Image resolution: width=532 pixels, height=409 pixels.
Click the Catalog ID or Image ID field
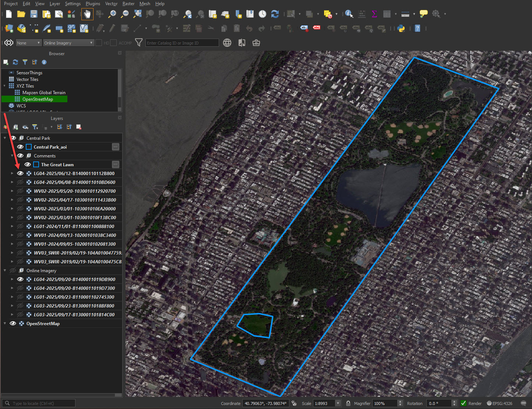point(182,43)
